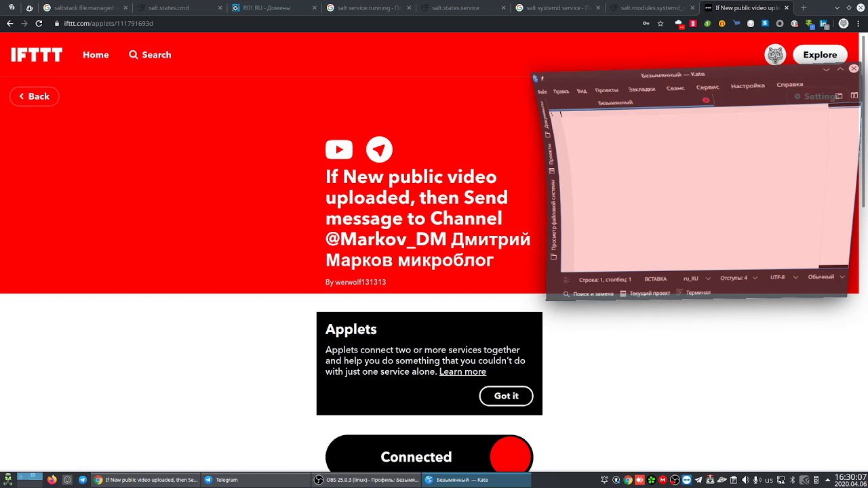
Task: Click the YouTube service icon
Action: pos(339,149)
